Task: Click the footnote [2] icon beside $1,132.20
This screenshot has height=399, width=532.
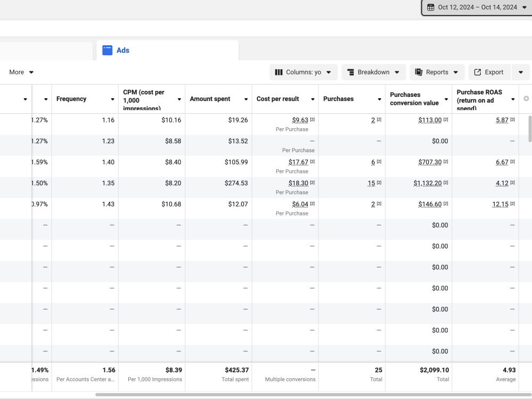Action: 446,182
